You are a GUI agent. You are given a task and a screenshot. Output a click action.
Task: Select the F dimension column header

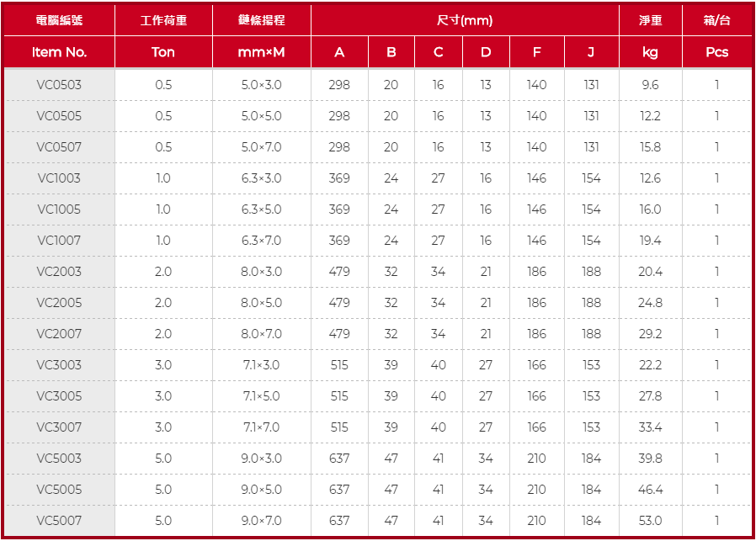pyautogui.click(x=536, y=52)
